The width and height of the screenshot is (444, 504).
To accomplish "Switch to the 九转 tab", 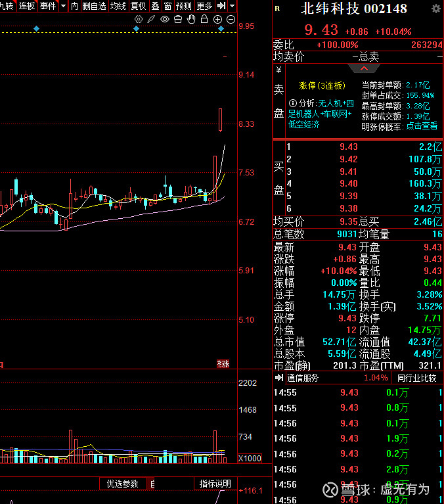I will coord(7,6).
